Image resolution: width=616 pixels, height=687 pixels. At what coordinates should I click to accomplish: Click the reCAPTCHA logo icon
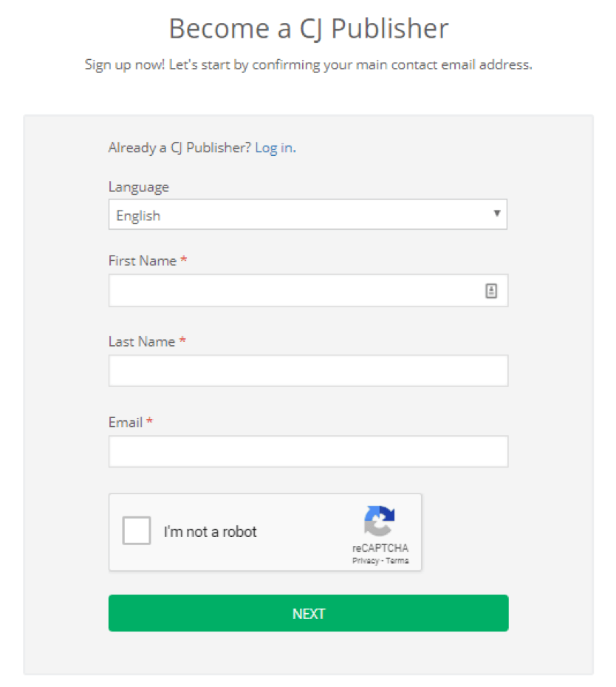pyautogui.click(x=380, y=521)
